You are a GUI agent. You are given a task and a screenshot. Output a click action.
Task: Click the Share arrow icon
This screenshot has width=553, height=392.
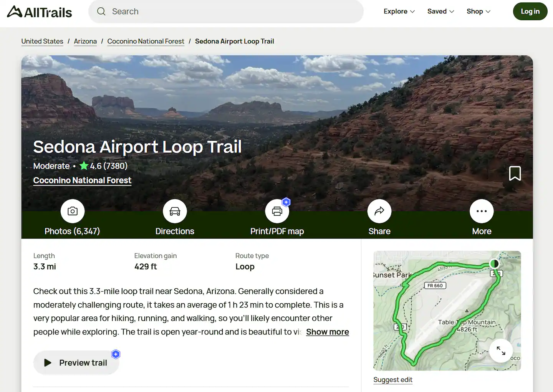[379, 211]
